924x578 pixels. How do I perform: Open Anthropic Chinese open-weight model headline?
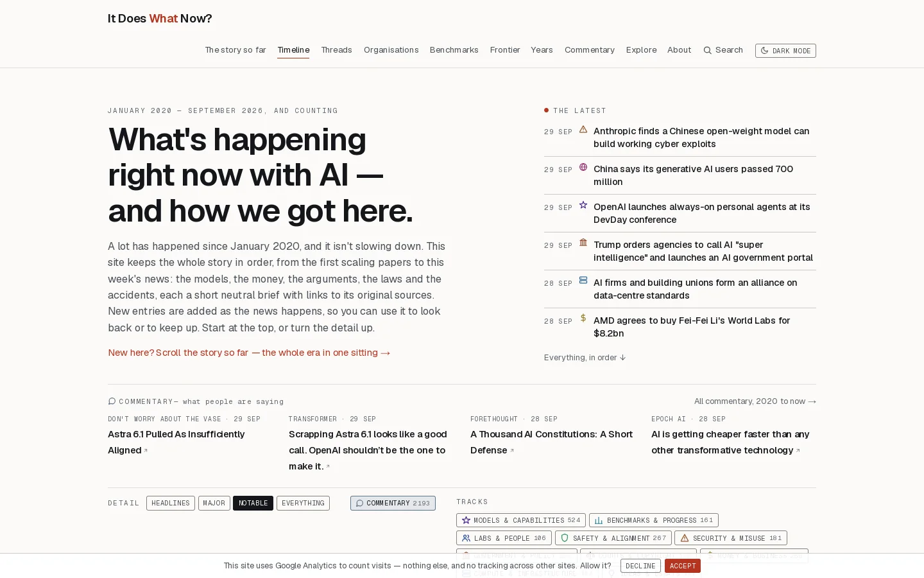[701, 137]
